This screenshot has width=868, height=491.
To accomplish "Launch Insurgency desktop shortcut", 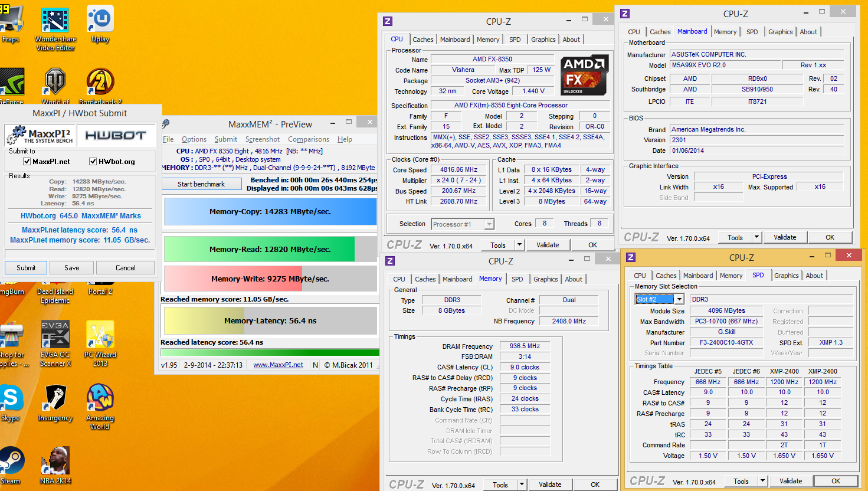I will (x=55, y=402).
